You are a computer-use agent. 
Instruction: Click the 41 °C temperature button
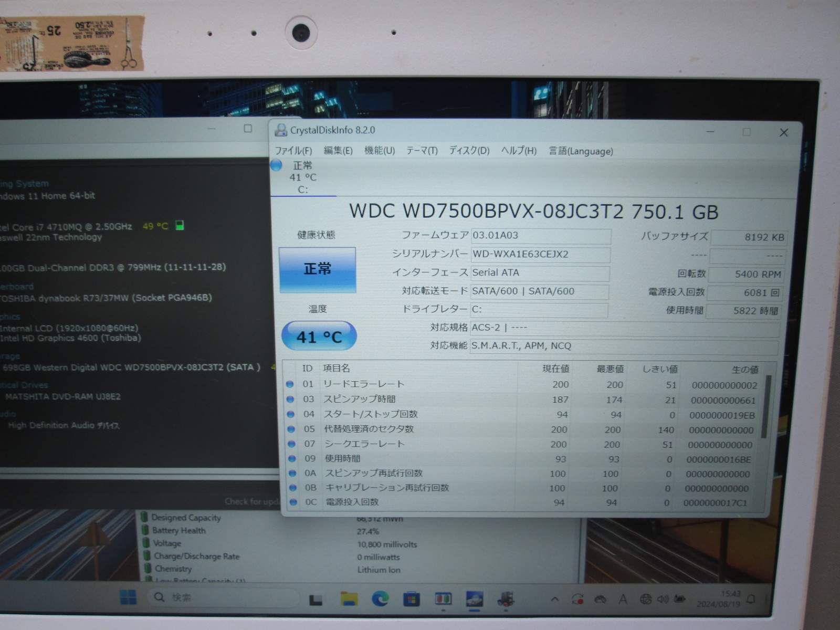tap(319, 336)
